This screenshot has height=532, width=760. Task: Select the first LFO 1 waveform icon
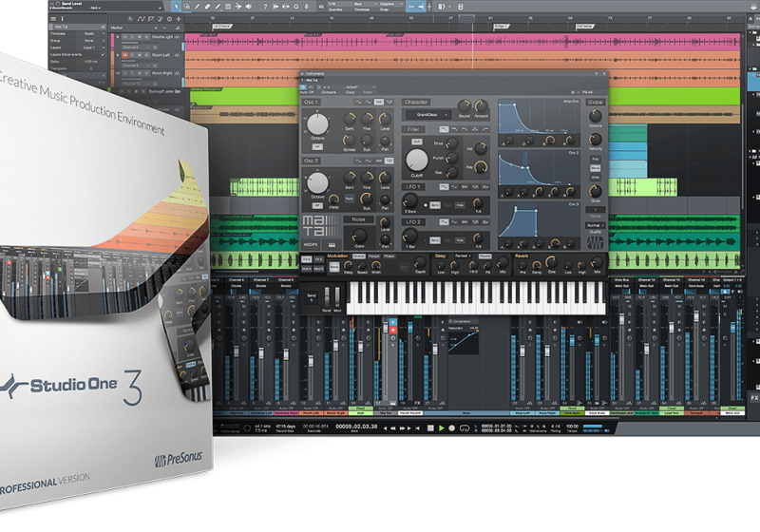(x=444, y=186)
